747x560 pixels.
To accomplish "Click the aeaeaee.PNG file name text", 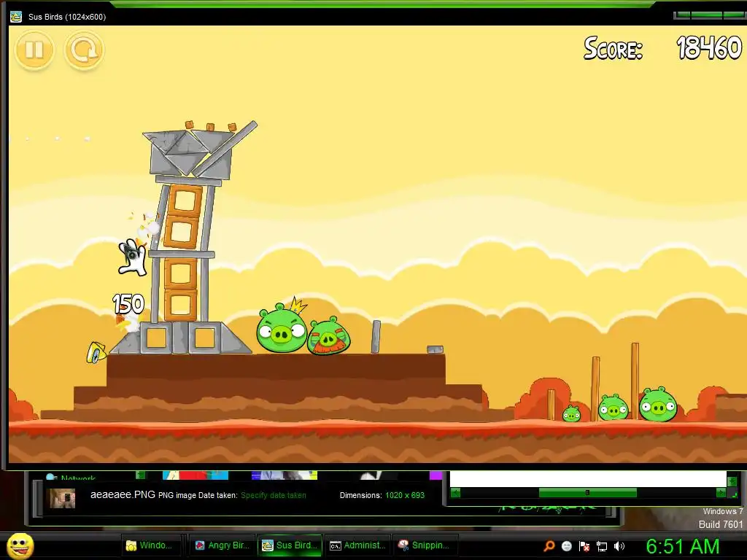I will 123,495.
